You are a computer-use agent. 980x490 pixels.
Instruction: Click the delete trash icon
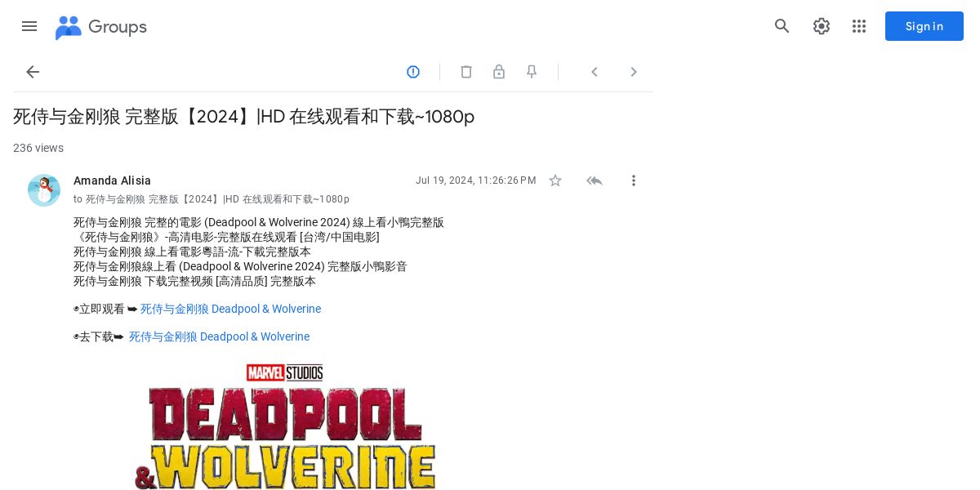(466, 72)
